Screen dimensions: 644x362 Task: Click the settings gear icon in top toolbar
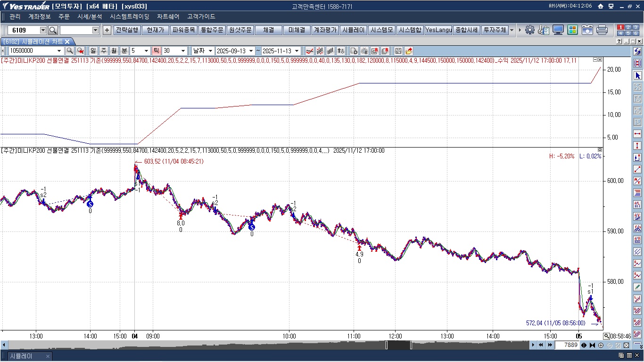pos(530,30)
